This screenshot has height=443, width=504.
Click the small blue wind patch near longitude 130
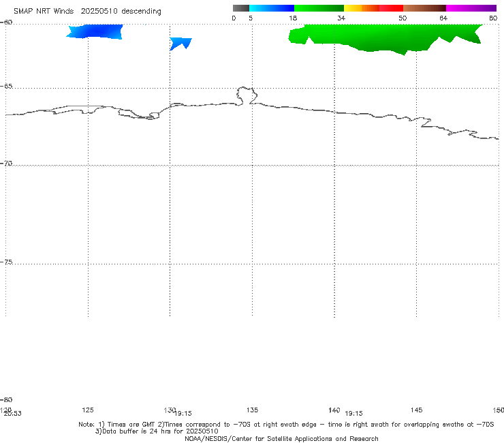point(180,44)
